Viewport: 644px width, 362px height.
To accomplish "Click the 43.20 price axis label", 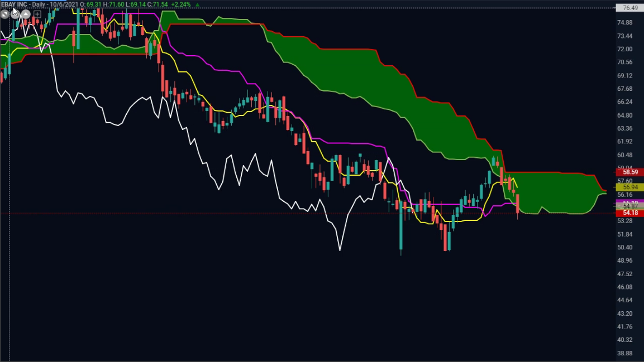I will coord(624,314).
